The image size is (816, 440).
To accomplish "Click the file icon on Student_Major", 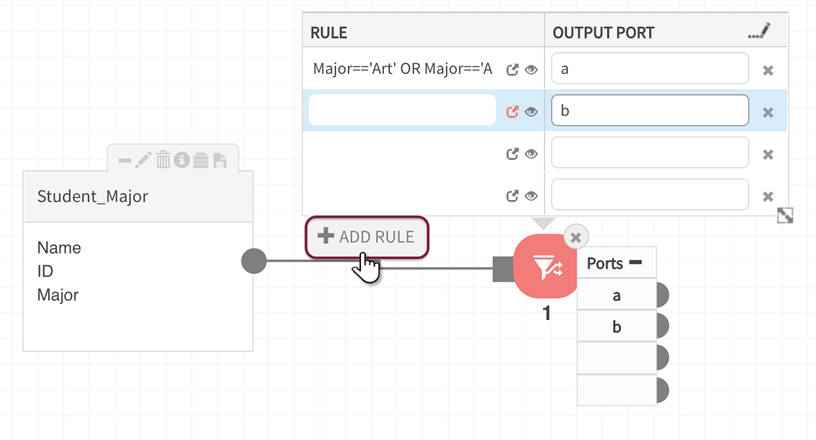I will 219,160.
